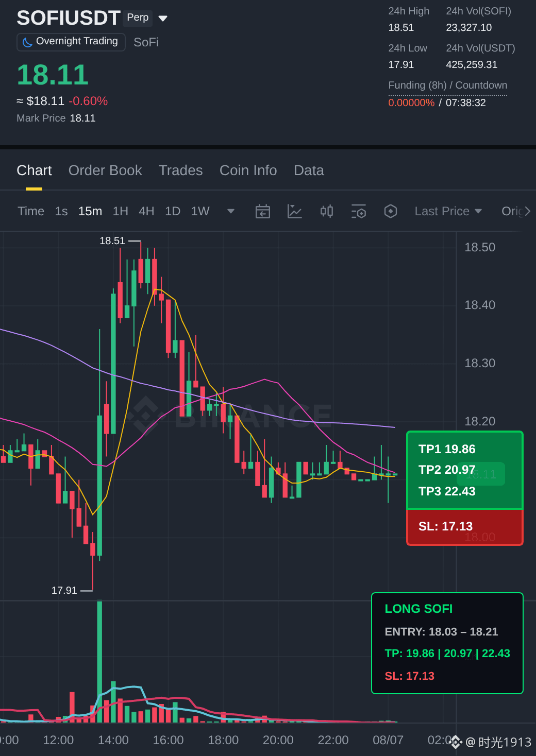Tap the Overnight Trading badge
This screenshot has width=536, height=756.
[71, 42]
